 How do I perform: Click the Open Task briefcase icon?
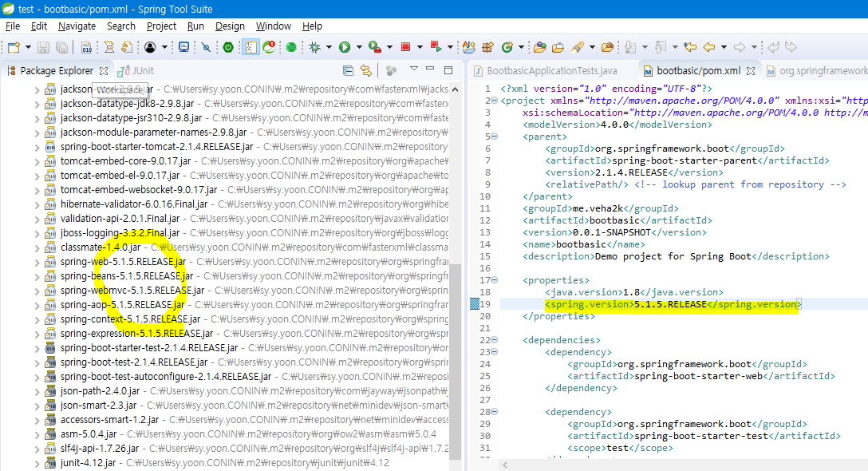[x=558, y=47]
